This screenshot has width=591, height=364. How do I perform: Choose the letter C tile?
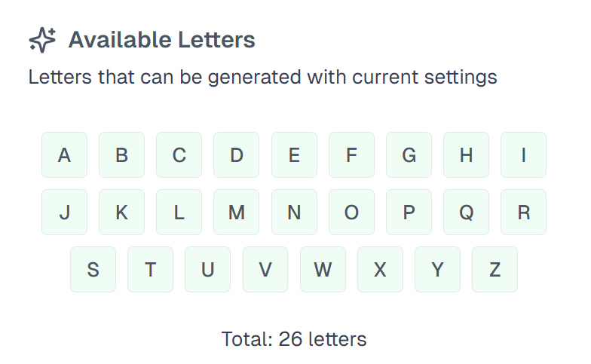click(x=179, y=155)
